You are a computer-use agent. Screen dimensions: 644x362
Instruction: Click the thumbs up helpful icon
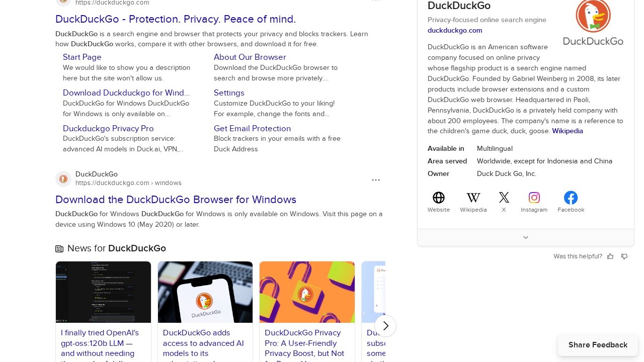click(610, 256)
